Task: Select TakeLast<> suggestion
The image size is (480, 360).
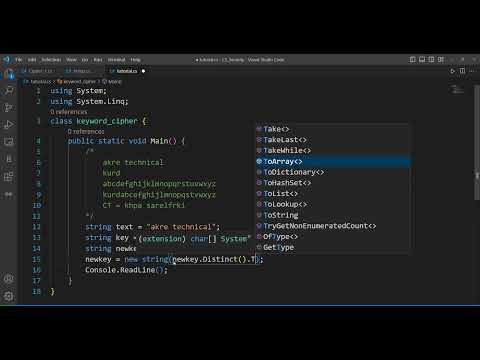Action: (x=333, y=140)
